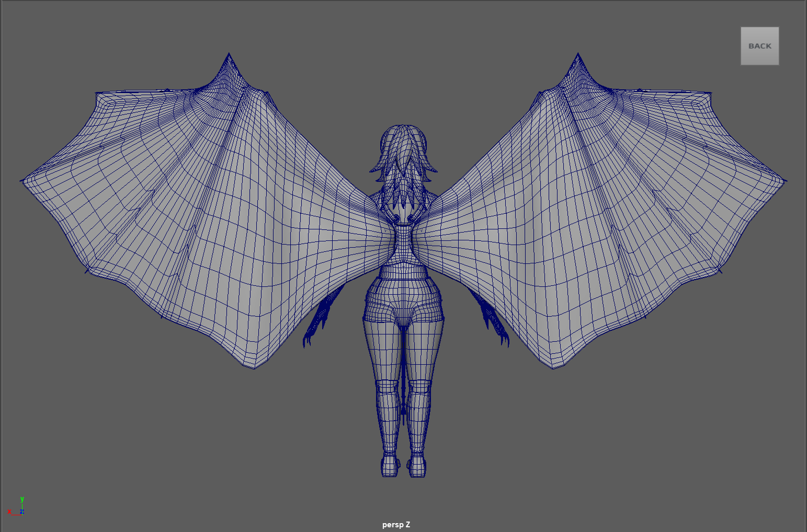Select the character's head hair mesh
Screen dimensions: 807x532
click(x=403, y=146)
